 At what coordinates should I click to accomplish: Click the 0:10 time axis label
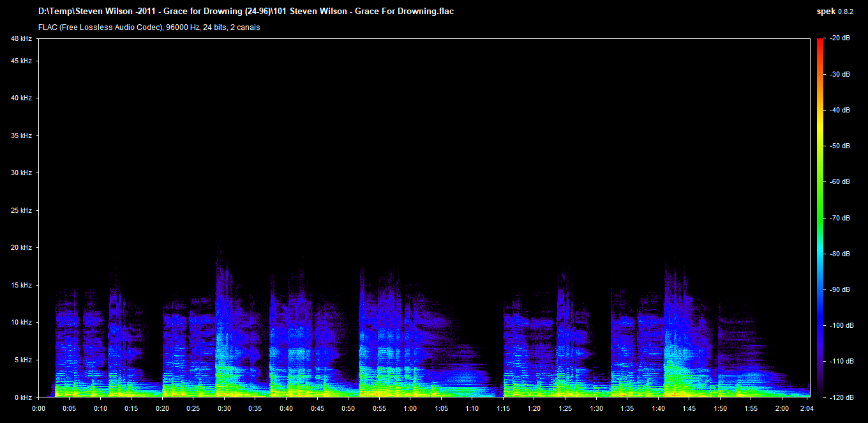tap(100, 408)
